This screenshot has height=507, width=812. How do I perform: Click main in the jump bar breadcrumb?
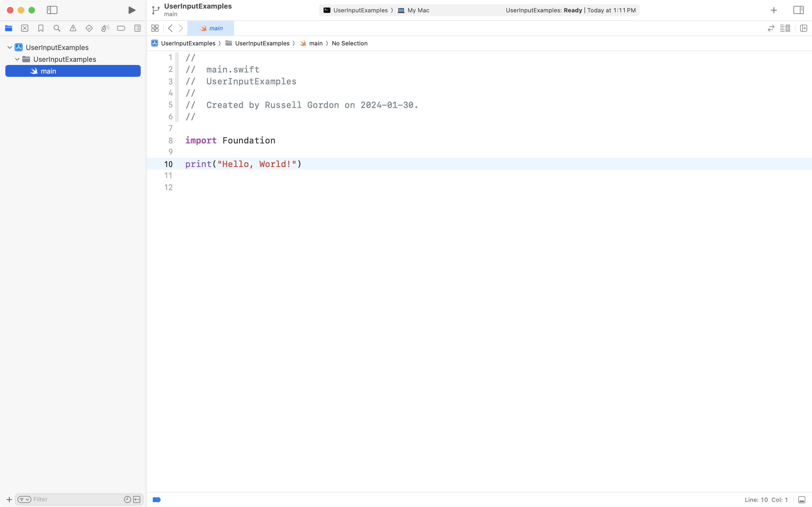316,43
